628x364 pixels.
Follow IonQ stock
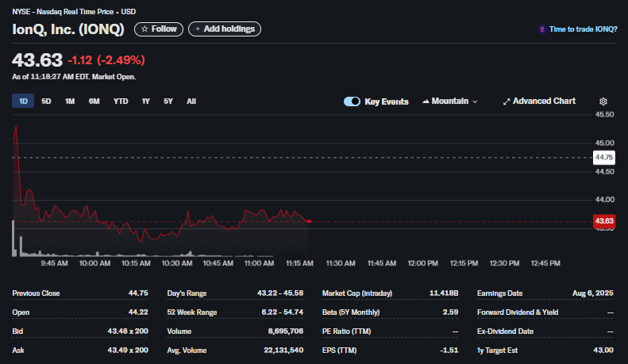[159, 29]
